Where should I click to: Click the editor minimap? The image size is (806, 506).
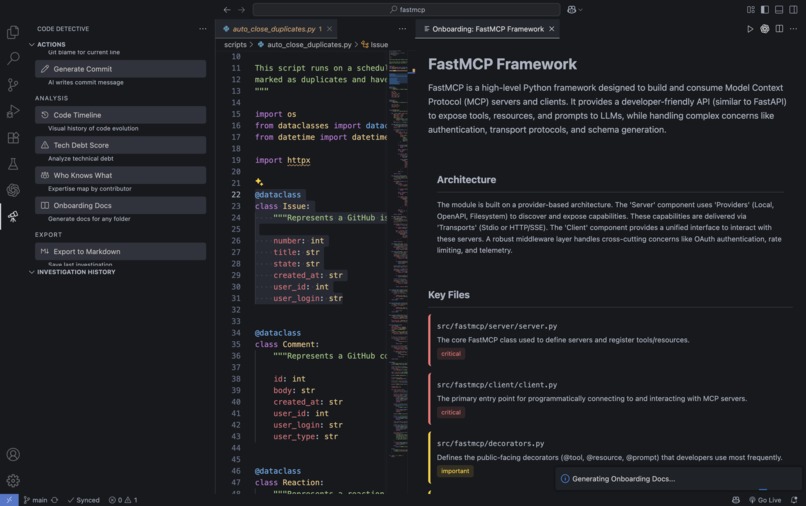[398, 257]
